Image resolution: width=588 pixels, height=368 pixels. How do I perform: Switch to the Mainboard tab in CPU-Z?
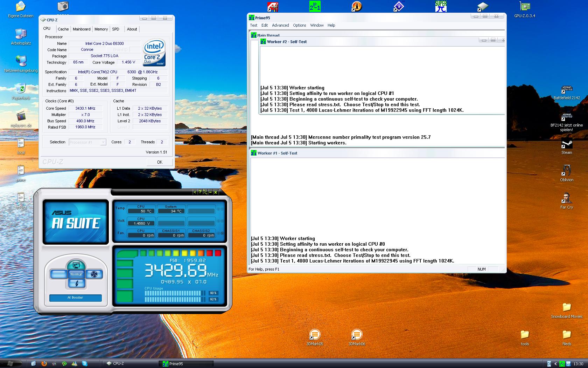pos(82,29)
